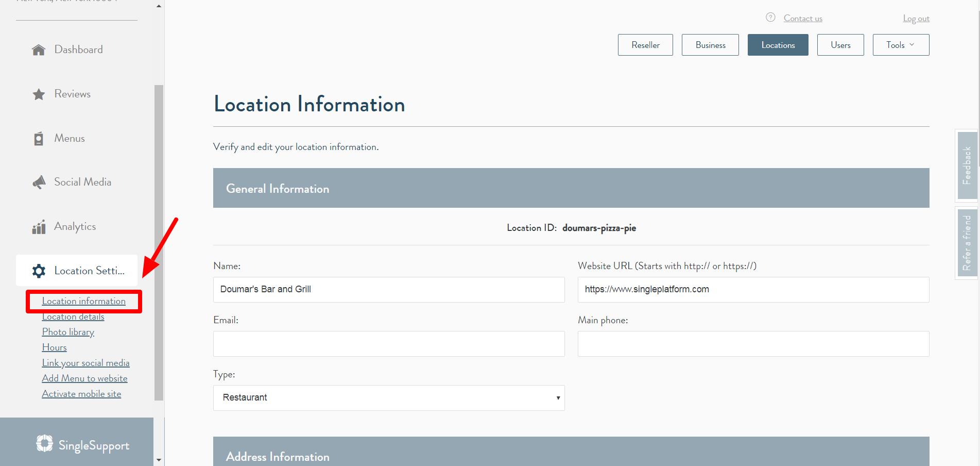The height and width of the screenshot is (466, 980).
Task: Open the Photo library link
Action: (x=68, y=332)
